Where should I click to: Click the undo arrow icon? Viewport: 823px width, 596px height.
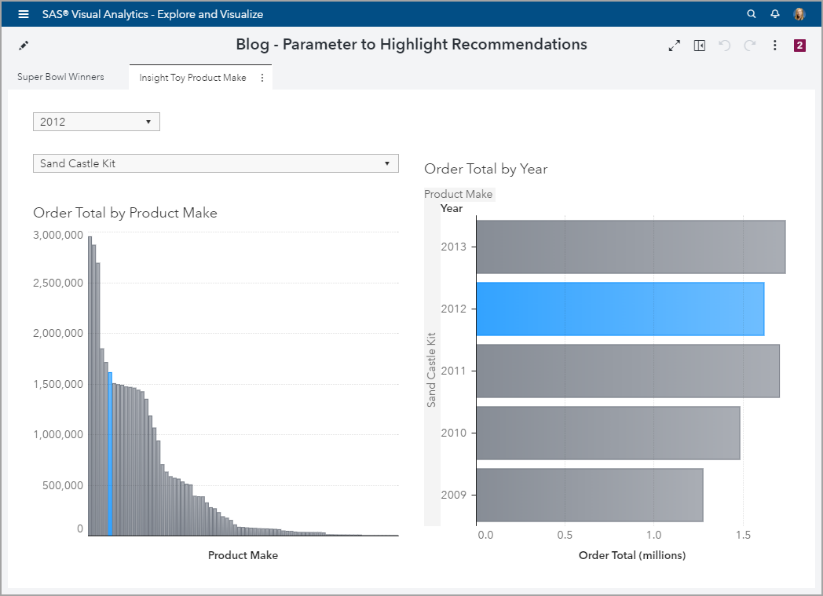[725, 45]
